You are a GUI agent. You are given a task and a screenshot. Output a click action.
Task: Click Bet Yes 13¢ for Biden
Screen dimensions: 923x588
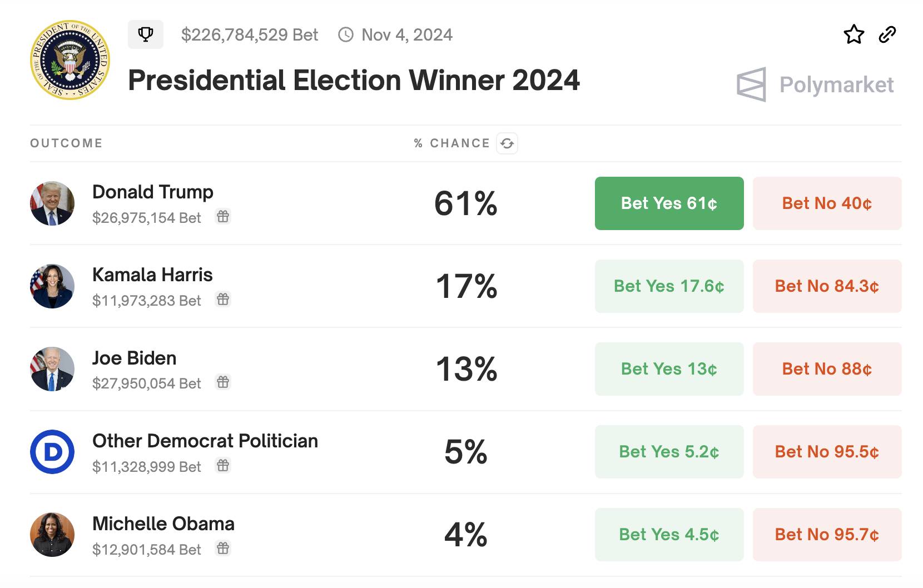[x=669, y=369]
